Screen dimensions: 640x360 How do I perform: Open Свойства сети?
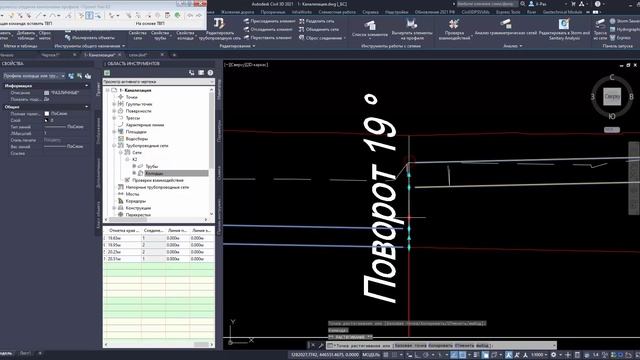point(138,35)
